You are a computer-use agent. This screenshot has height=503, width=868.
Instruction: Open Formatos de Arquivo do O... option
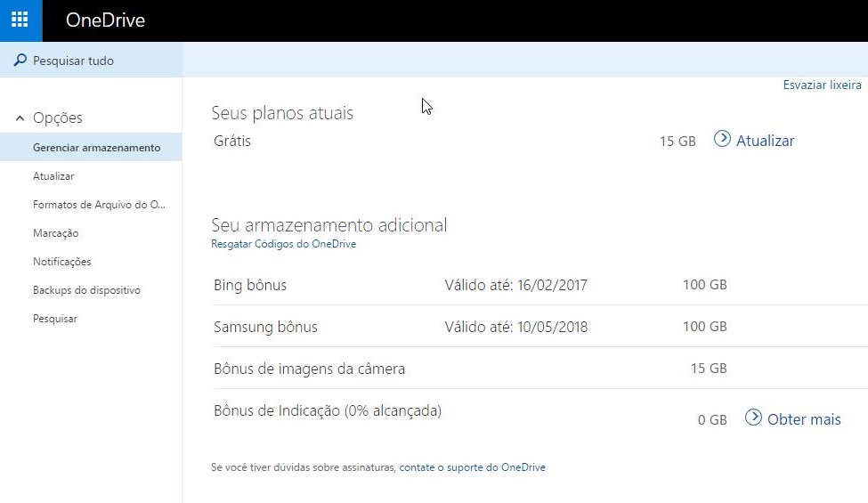pyautogui.click(x=99, y=205)
